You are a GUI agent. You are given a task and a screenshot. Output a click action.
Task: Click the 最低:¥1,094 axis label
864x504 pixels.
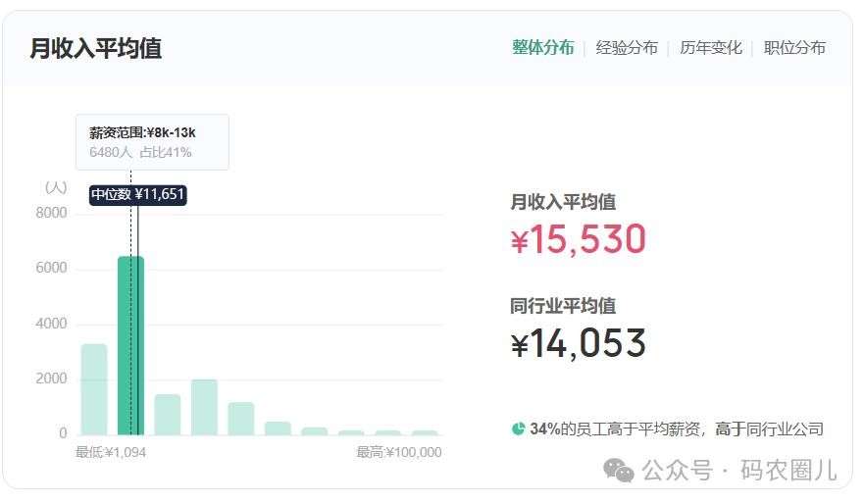pos(111,452)
